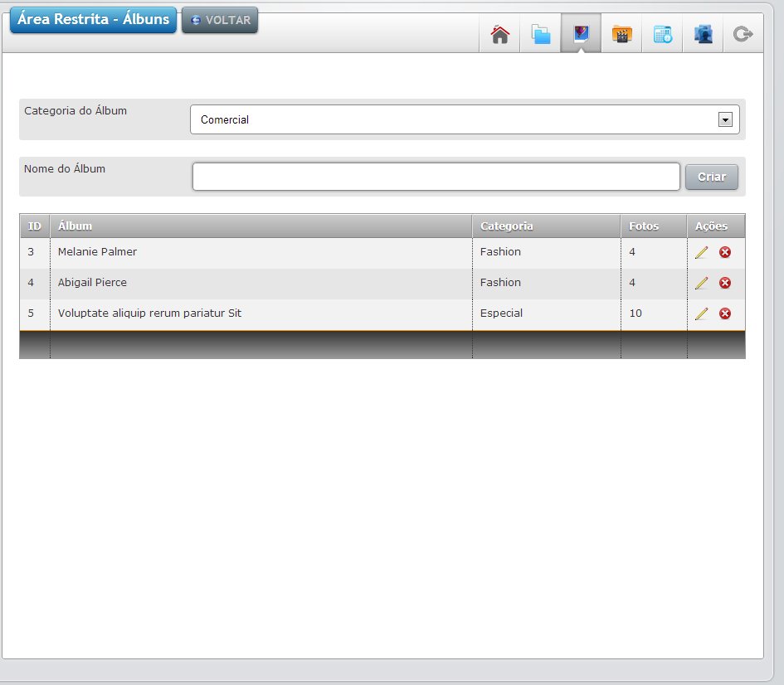This screenshot has width=784, height=685.
Task: Open the video clapperboard folder icon
Action: click(x=621, y=34)
